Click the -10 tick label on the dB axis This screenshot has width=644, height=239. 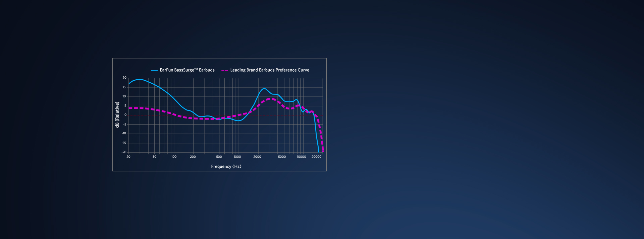pos(124,133)
